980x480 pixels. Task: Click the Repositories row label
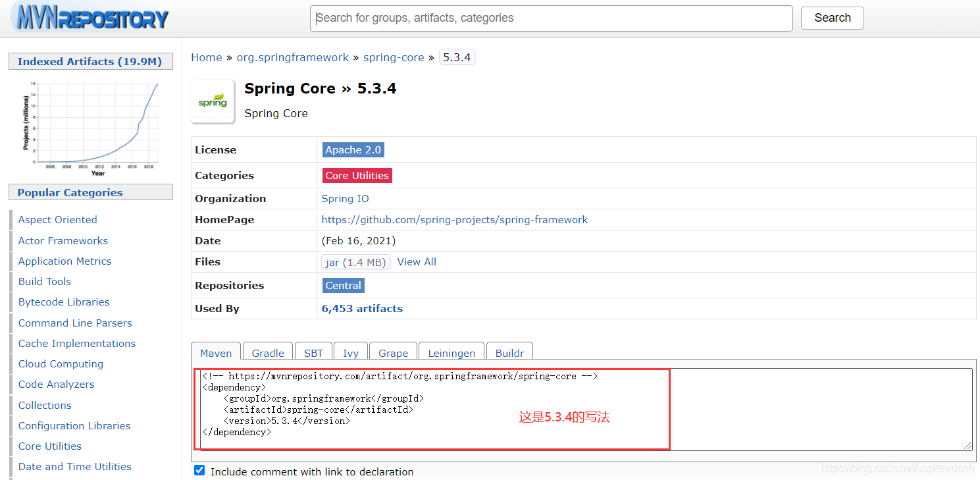[x=229, y=286]
